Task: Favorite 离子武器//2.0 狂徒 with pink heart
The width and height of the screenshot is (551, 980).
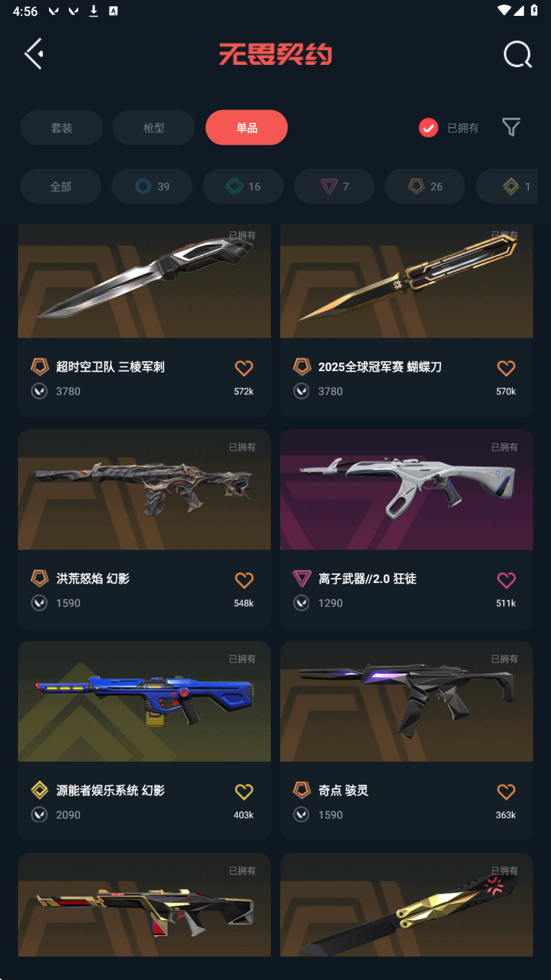Action: (x=506, y=580)
